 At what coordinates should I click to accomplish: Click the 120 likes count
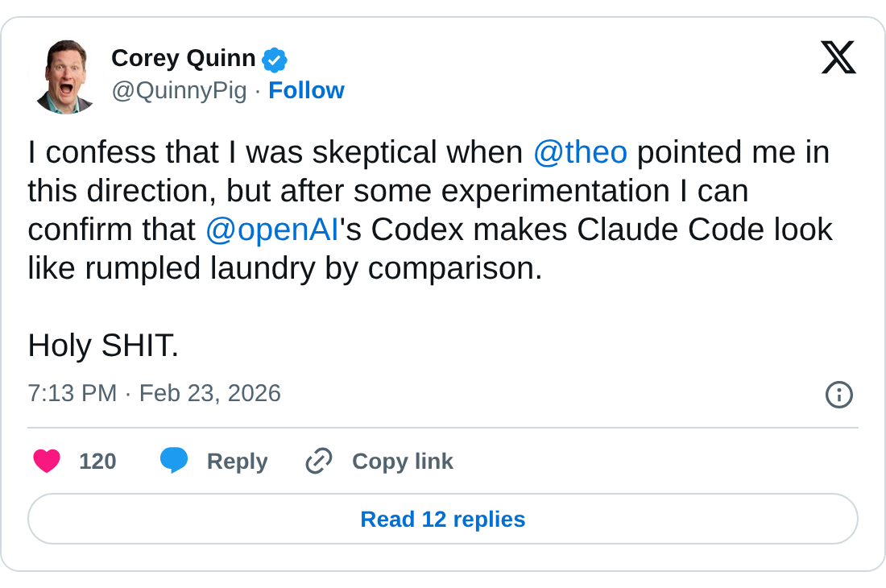pos(97,462)
